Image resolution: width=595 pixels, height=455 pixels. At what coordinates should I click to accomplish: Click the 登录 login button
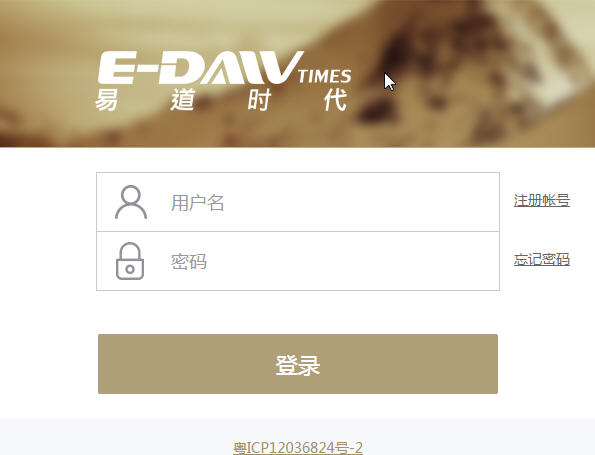(x=298, y=364)
